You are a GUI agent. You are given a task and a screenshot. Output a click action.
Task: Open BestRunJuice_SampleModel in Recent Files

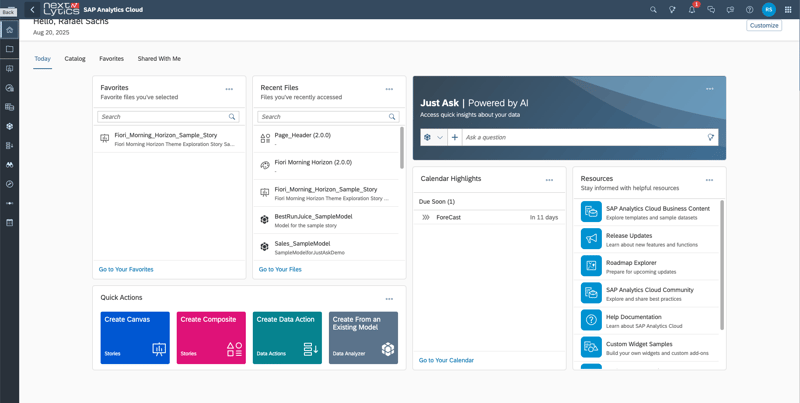327,220
